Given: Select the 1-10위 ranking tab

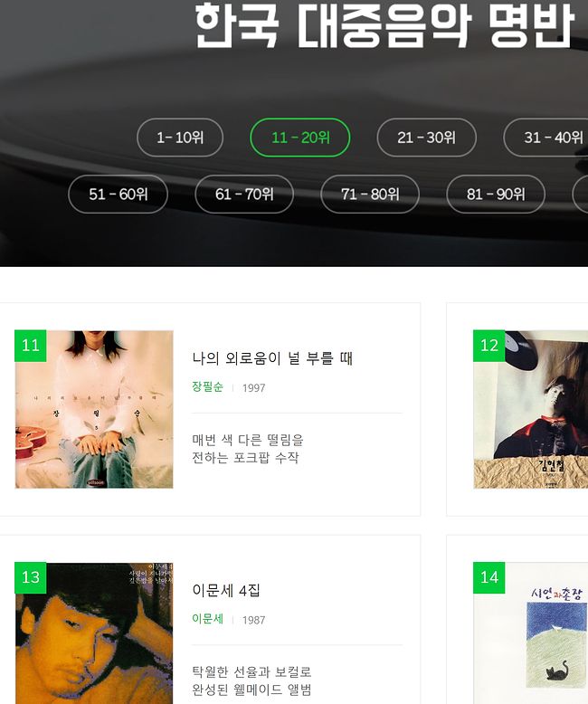Looking at the screenshot, I should pos(180,138).
